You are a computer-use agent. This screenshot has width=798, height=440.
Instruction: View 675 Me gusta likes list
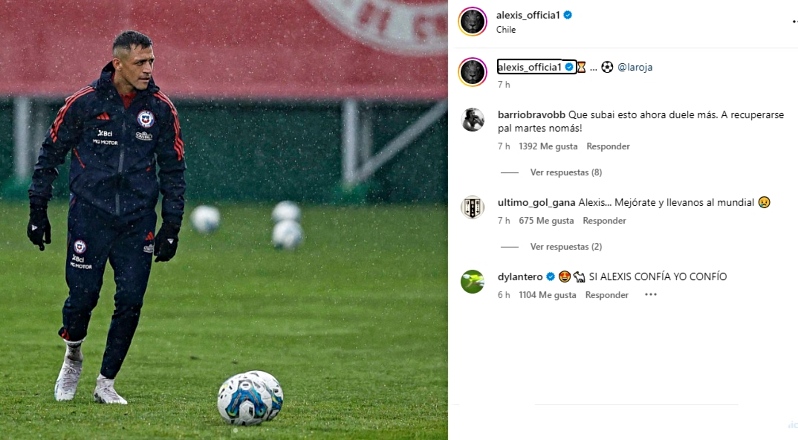coord(546,221)
